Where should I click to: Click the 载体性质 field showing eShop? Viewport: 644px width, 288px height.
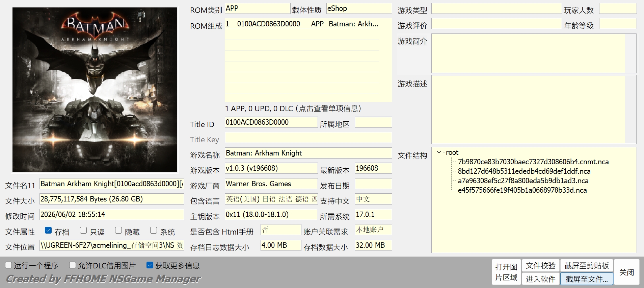pos(359,8)
